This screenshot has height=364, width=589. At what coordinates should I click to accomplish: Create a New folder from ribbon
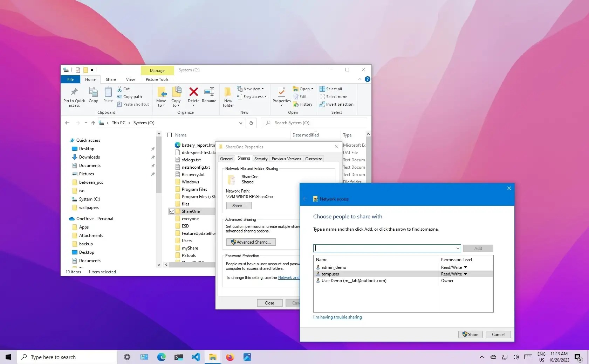point(228,97)
